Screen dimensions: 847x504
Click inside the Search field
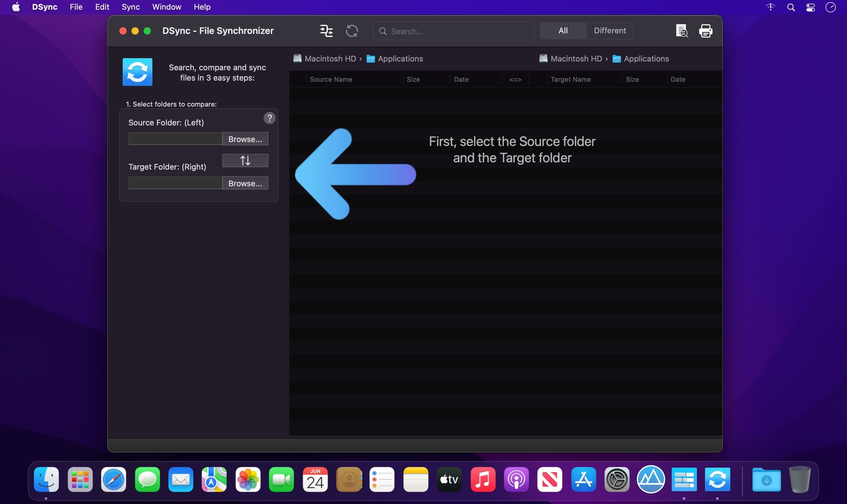coord(453,31)
